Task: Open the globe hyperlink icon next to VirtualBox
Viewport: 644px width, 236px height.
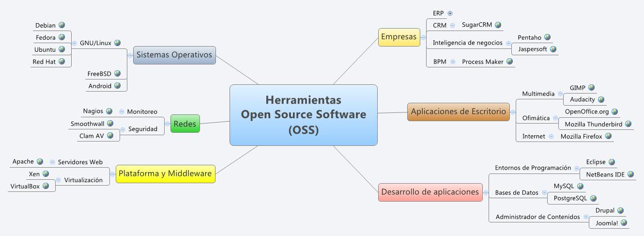Action: click(x=46, y=186)
